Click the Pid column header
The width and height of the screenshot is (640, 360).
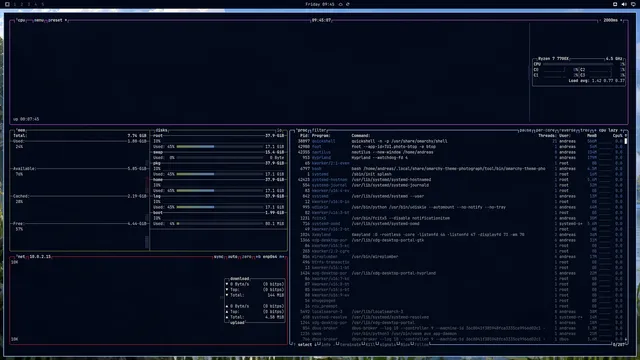pos(304,136)
